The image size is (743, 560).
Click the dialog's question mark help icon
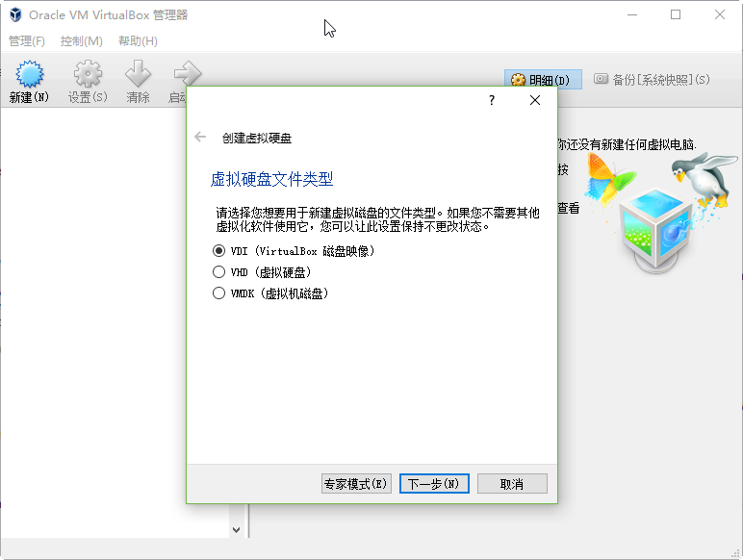tap(492, 100)
